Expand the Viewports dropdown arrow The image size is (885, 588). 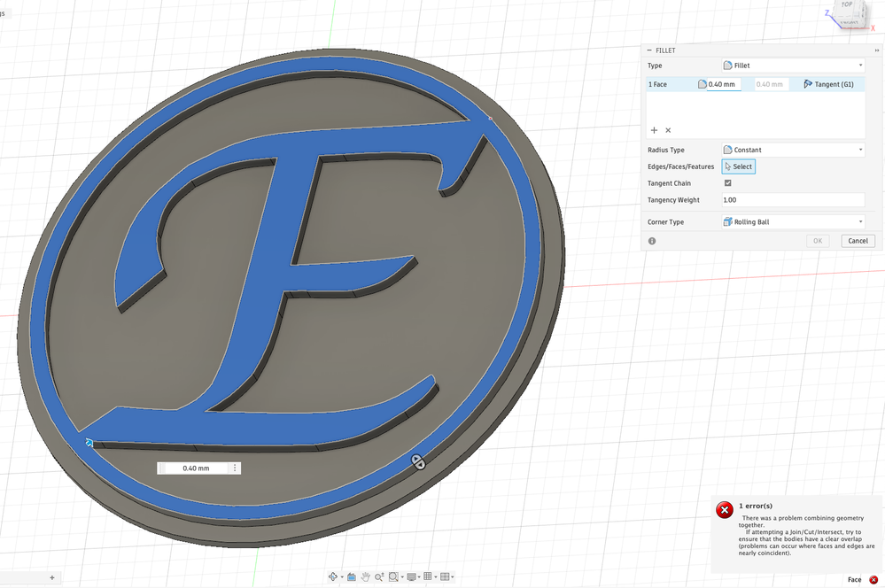453,576
